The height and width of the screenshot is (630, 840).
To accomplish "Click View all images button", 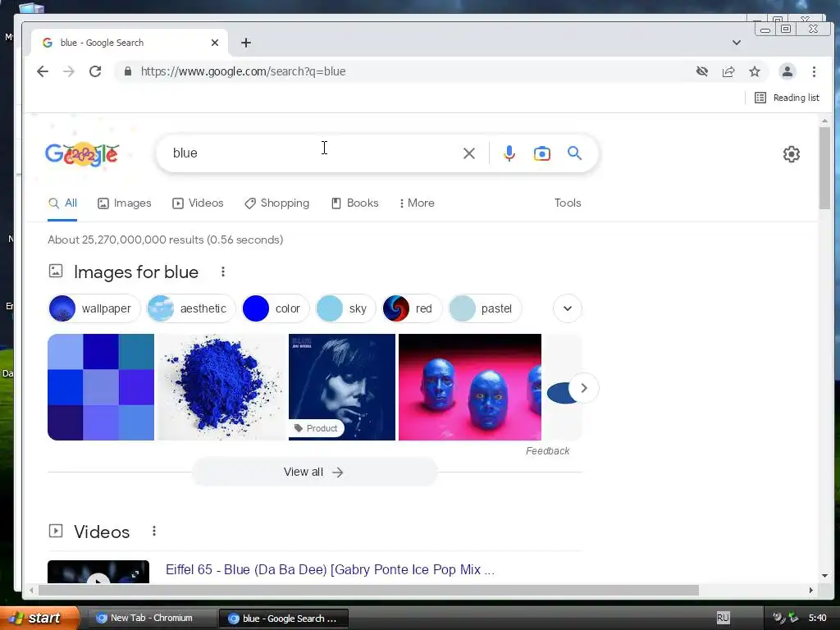I will point(314,472).
